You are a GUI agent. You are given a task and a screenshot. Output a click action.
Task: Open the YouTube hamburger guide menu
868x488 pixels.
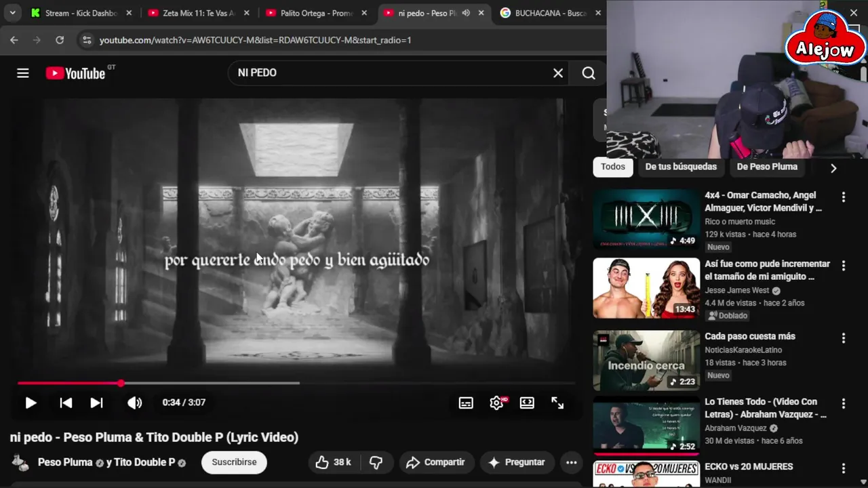pyautogui.click(x=23, y=73)
